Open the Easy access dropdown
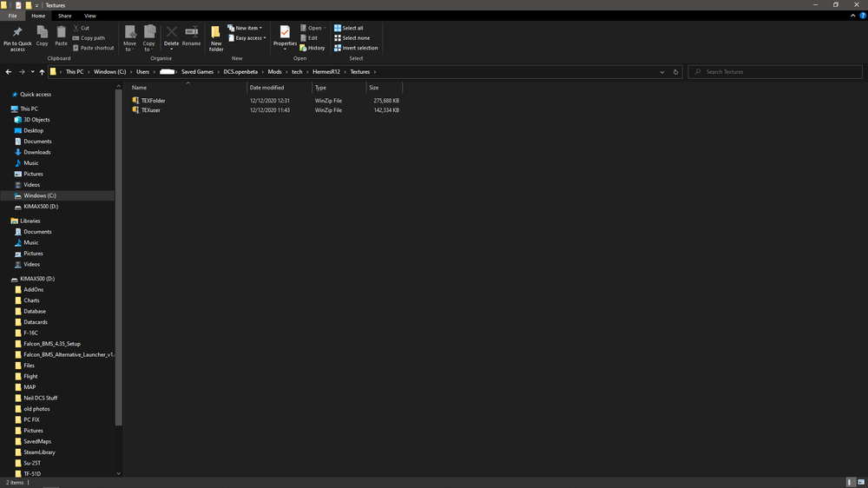The width and height of the screenshot is (868, 488). (x=247, y=38)
